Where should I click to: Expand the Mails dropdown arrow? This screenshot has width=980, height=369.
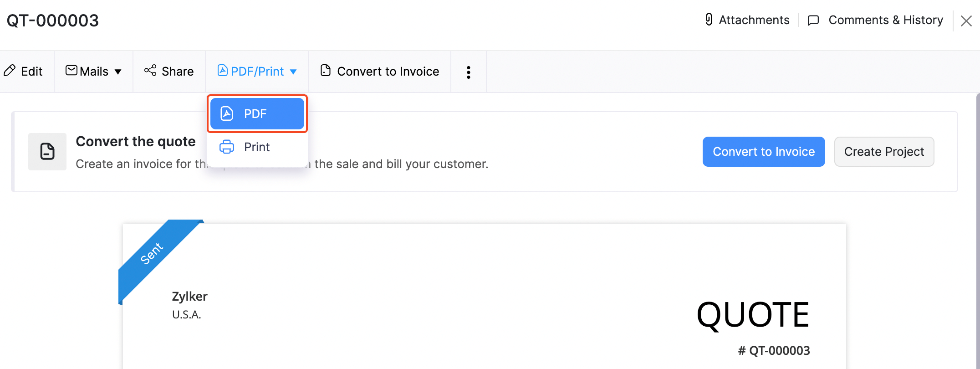pyautogui.click(x=118, y=72)
